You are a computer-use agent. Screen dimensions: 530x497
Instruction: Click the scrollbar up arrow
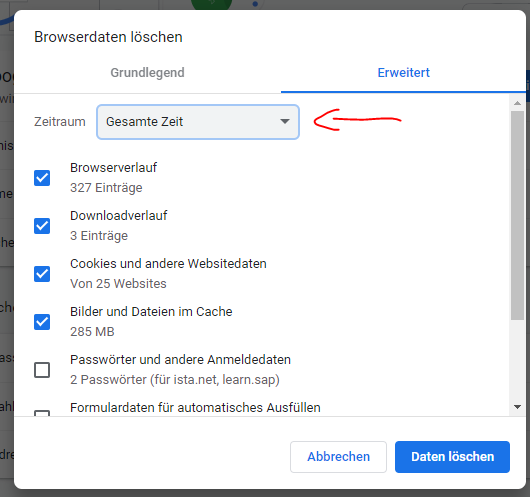coord(517,103)
